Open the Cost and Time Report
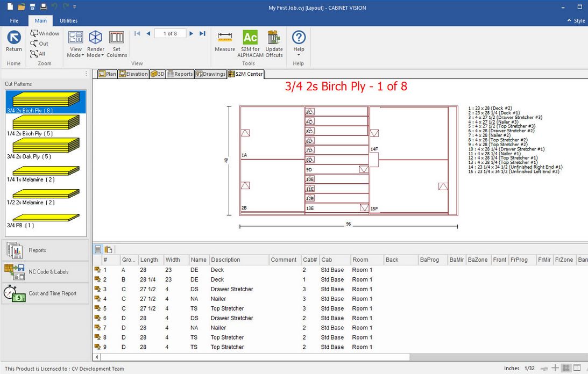Screen dimensions: 588x374 43,293
